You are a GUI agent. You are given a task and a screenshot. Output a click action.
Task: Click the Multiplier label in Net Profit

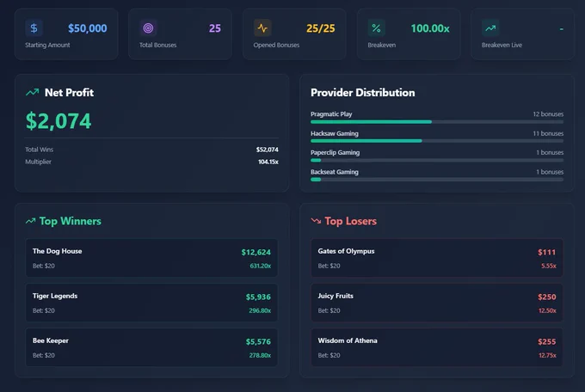[x=38, y=162]
